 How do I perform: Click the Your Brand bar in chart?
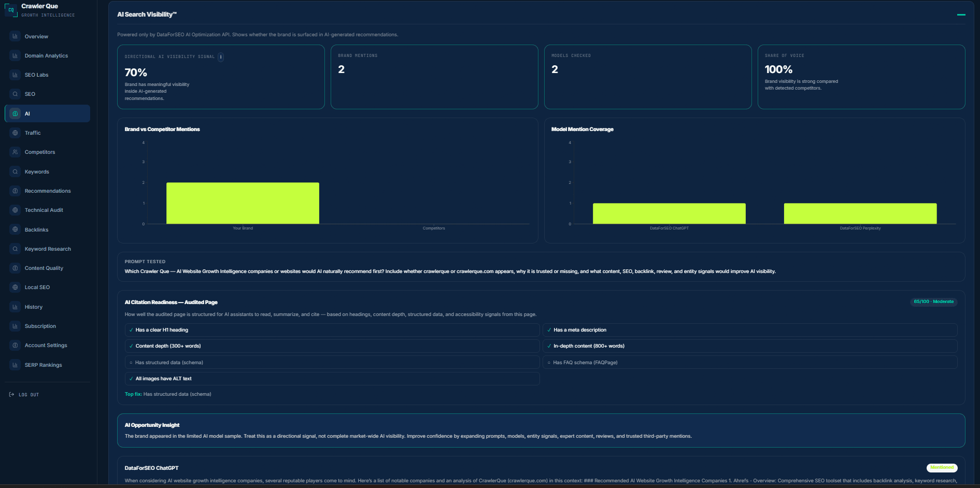tap(243, 203)
